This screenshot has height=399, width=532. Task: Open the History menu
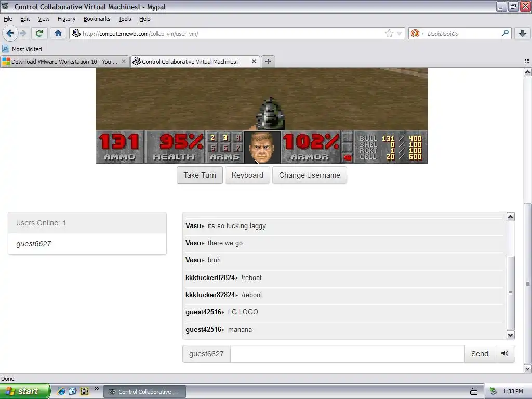pyautogui.click(x=66, y=19)
